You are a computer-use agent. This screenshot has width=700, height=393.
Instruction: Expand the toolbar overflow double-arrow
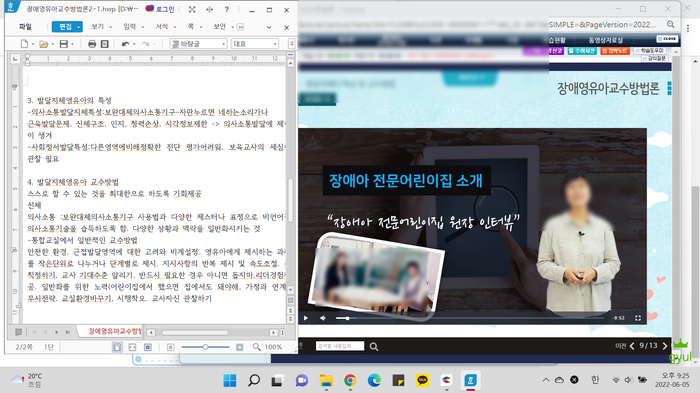click(292, 44)
